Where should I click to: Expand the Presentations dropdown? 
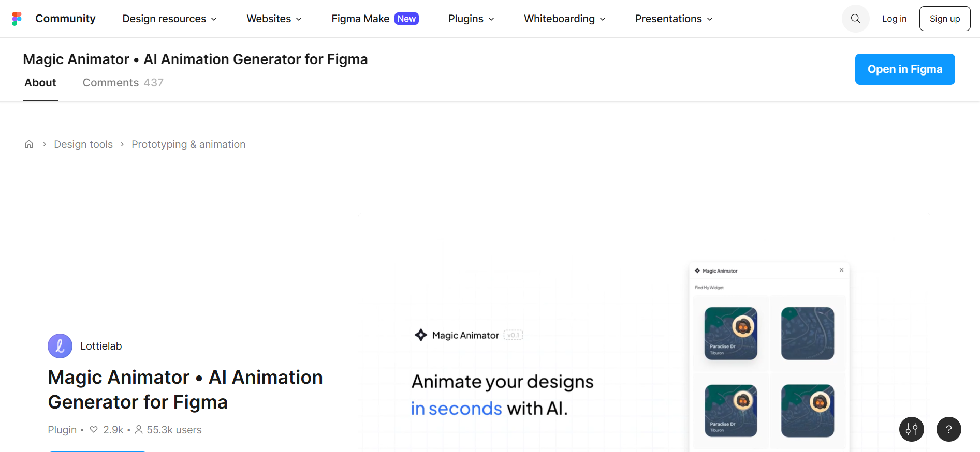674,19
